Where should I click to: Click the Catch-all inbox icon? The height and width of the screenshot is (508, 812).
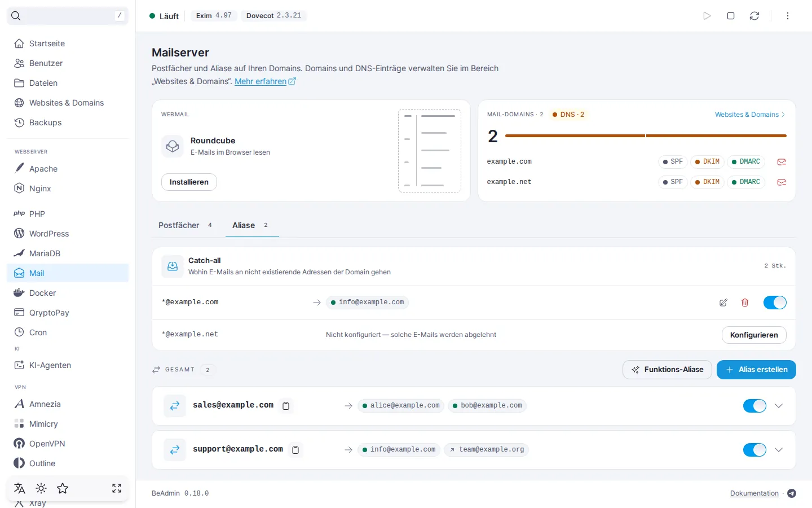click(x=173, y=266)
